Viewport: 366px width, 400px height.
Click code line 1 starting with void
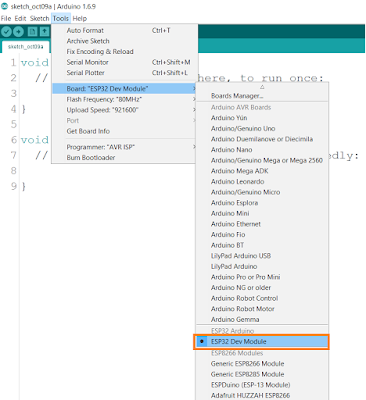point(35,63)
